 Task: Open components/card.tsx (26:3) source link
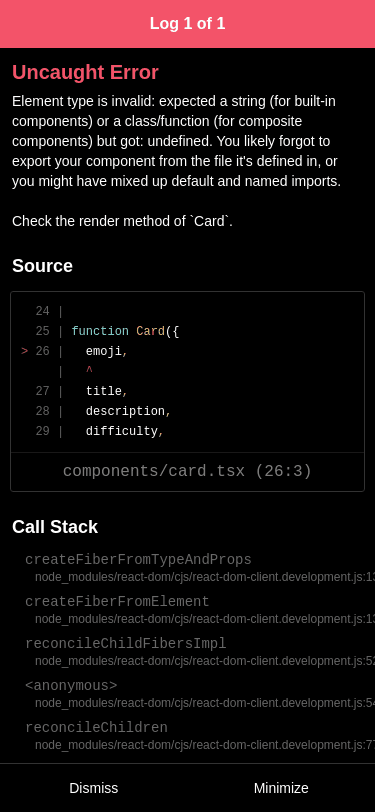[x=188, y=471]
